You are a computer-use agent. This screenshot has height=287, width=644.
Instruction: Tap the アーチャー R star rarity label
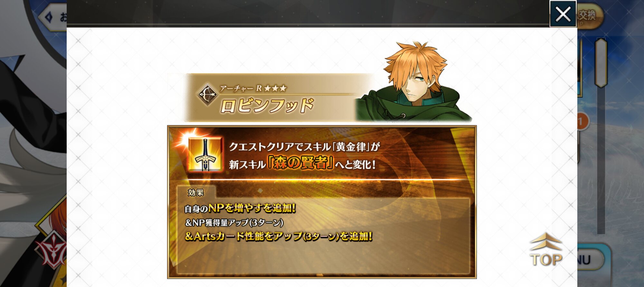pyautogui.click(x=253, y=88)
